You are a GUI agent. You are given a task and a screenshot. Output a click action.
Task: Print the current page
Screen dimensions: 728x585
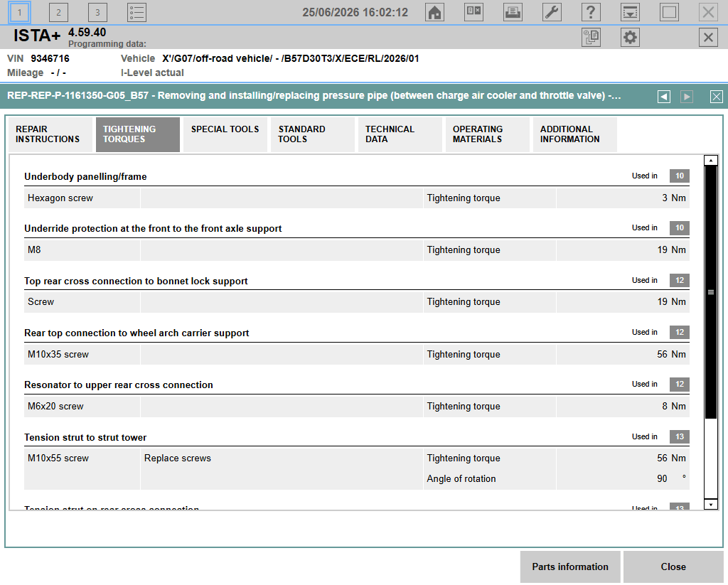(513, 13)
